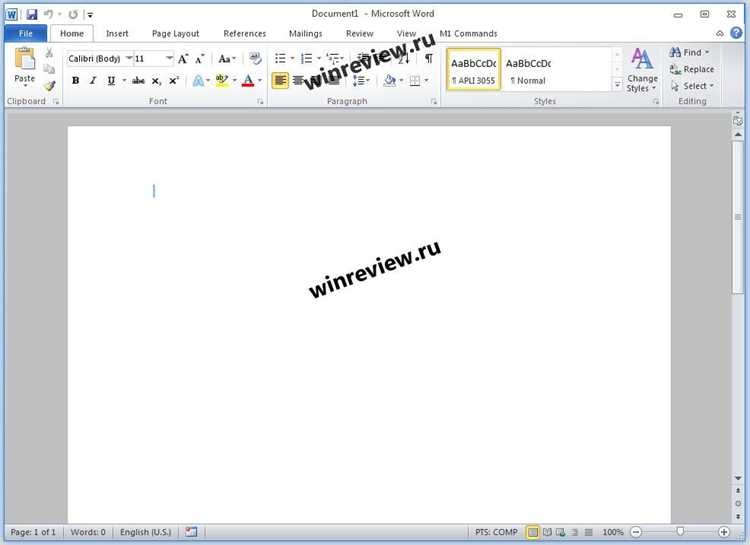Switch to the References tab
Image resolution: width=750 pixels, height=545 pixels.
(x=244, y=33)
